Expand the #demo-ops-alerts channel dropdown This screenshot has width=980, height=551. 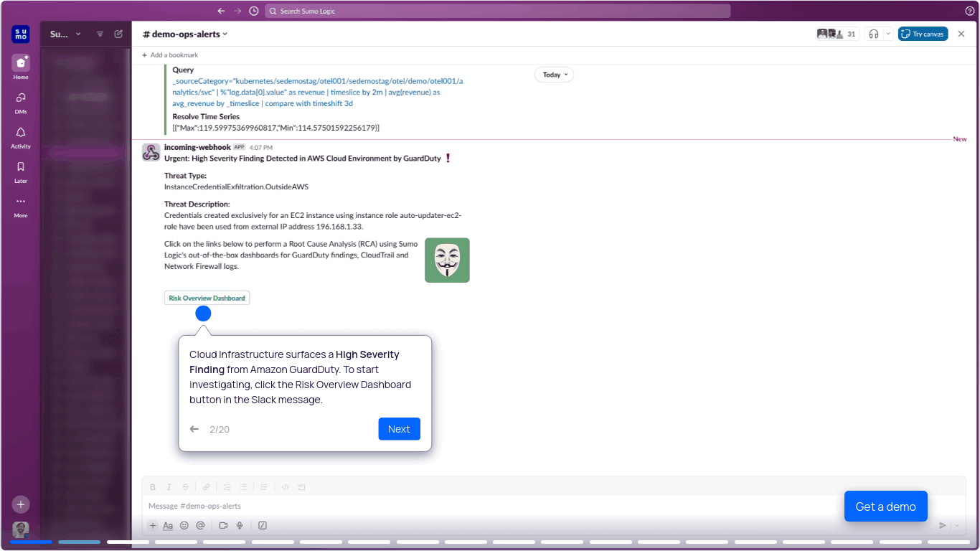(225, 34)
